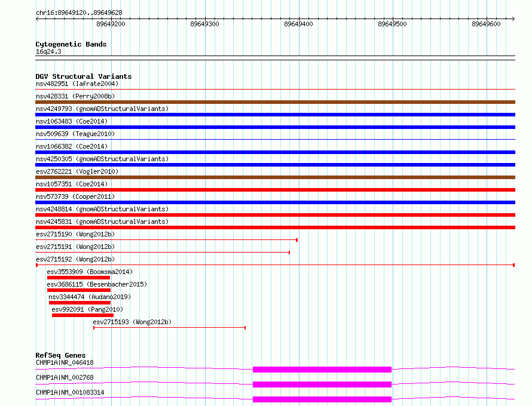This screenshot has width=532, height=406.
Task: Click the esv2715192 (Wong2012b) label
Action: tap(75, 259)
